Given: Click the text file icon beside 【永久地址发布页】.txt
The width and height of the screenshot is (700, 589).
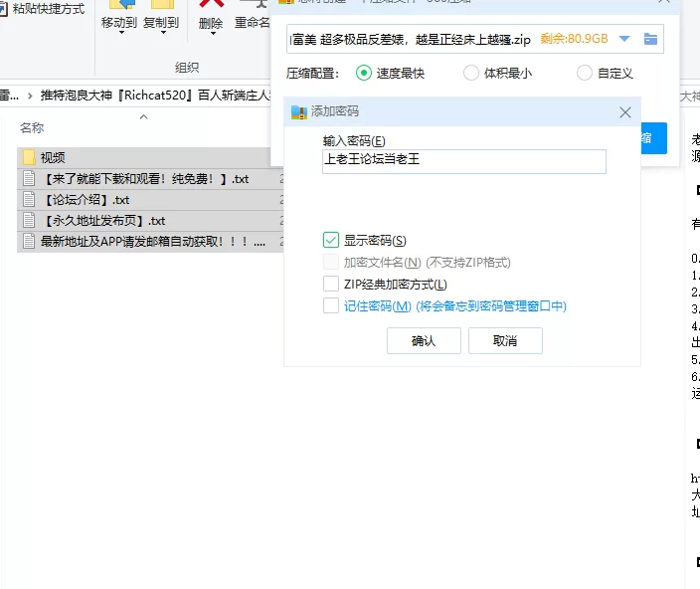Looking at the screenshot, I should tap(29, 220).
